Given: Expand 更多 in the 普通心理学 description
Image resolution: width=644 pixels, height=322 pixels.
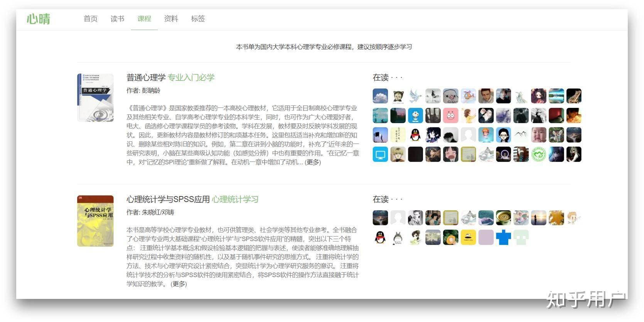Looking at the screenshot, I should 313,162.
